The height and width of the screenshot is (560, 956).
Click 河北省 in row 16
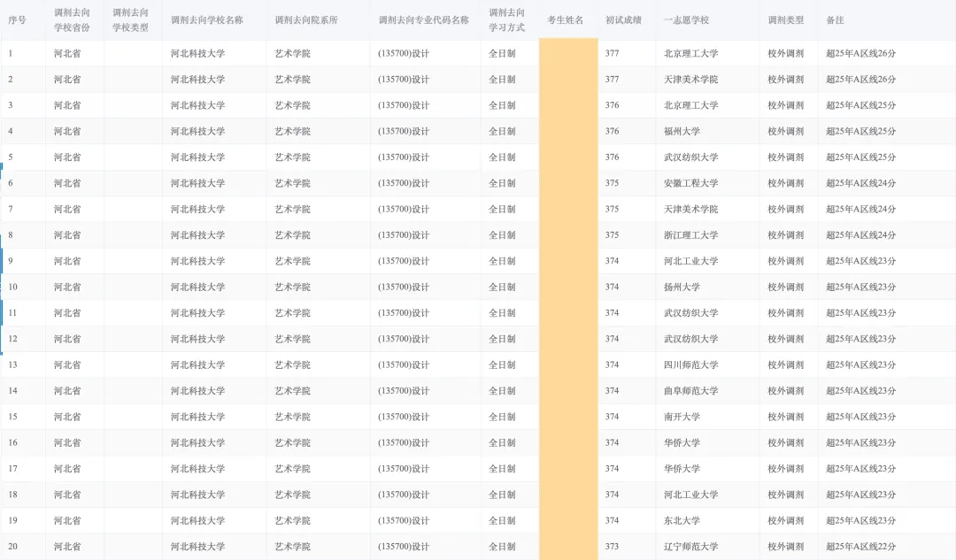67,443
